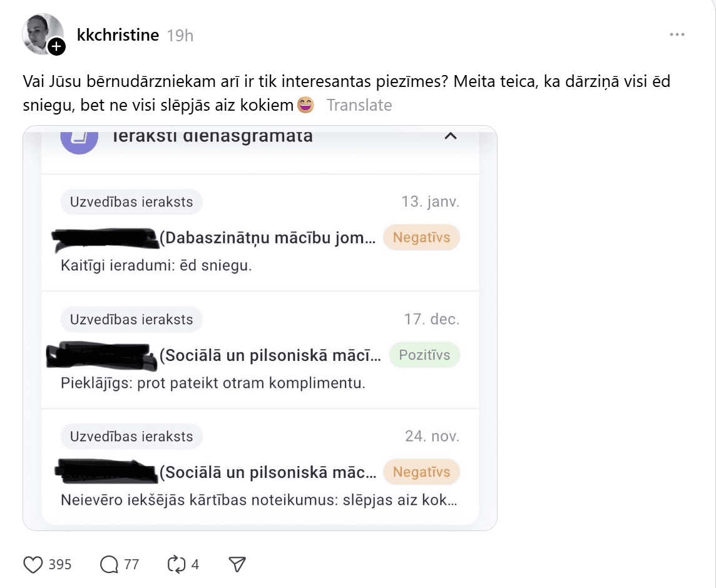716x588 pixels.
Task: Open kkchristine's profile from the username
Action: click(x=118, y=35)
